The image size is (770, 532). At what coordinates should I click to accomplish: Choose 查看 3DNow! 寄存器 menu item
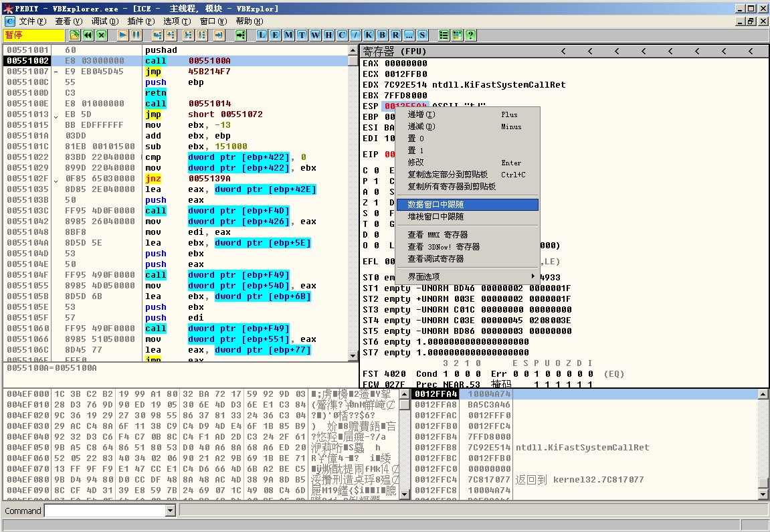click(x=468, y=247)
